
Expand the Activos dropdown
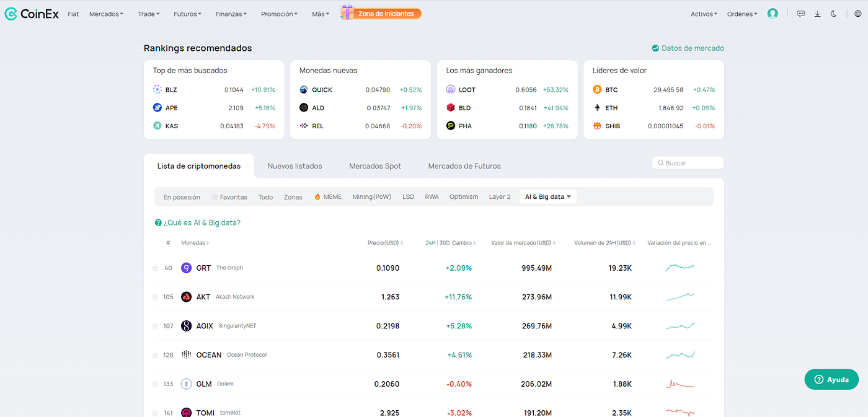tap(704, 14)
